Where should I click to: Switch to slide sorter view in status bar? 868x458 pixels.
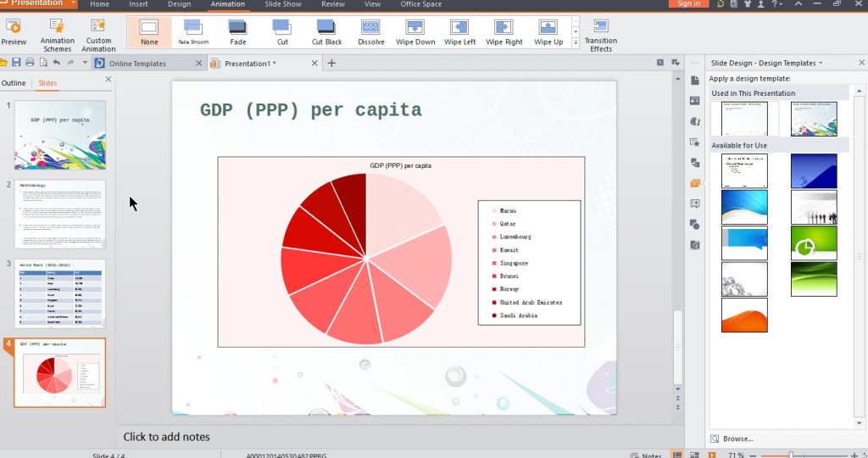[x=694, y=455]
